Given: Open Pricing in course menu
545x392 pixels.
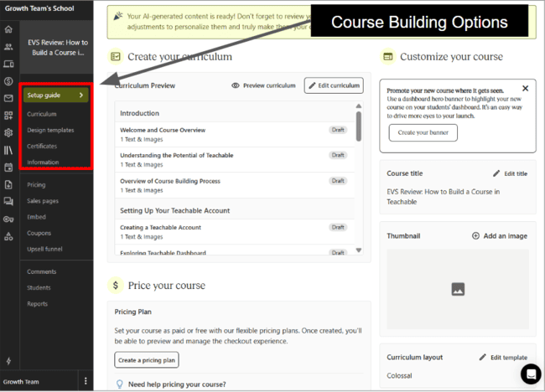Looking at the screenshot, I should [36, 185].
